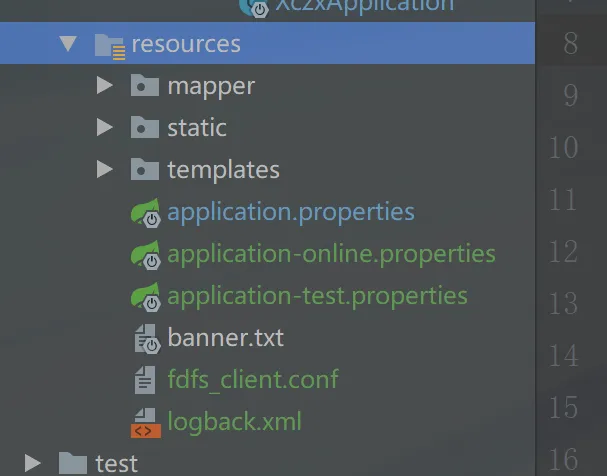Click the static folder icon
607x476 pixels.
pyautogui.click(x=145, y=128)
